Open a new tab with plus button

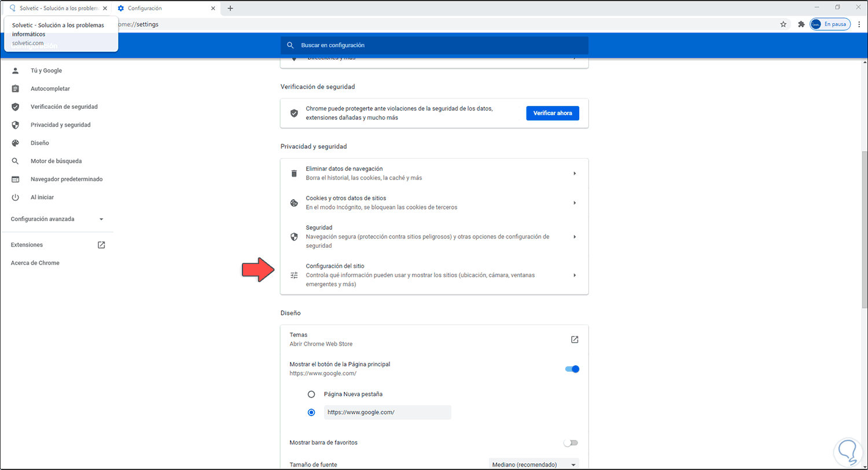pos(230,8)
